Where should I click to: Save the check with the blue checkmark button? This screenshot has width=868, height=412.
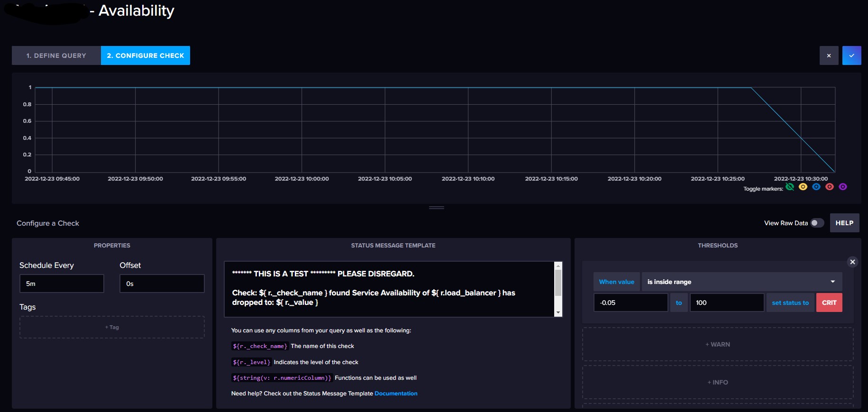tap(851, 55)
